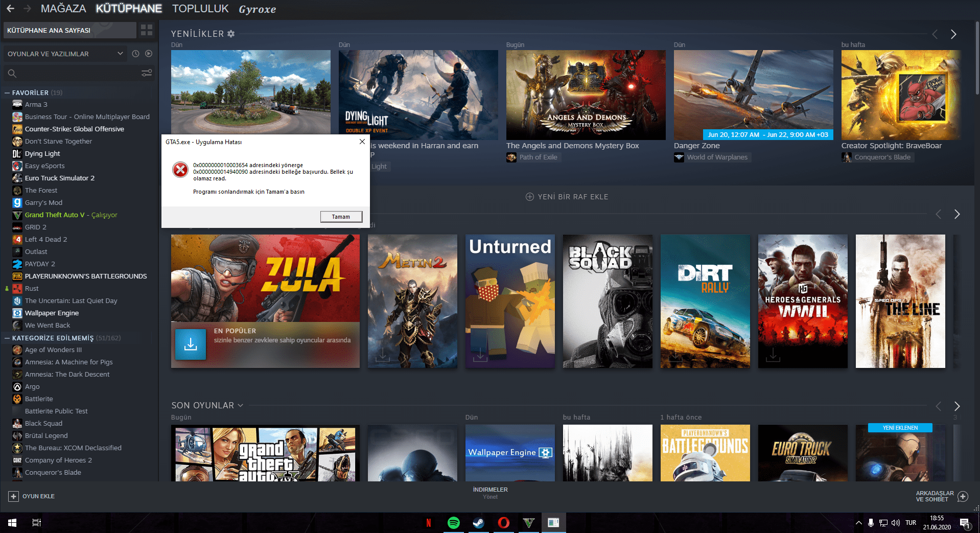Click the Oyun Ekle button
The height and width of the screenshot is (533, 980).
32,496
